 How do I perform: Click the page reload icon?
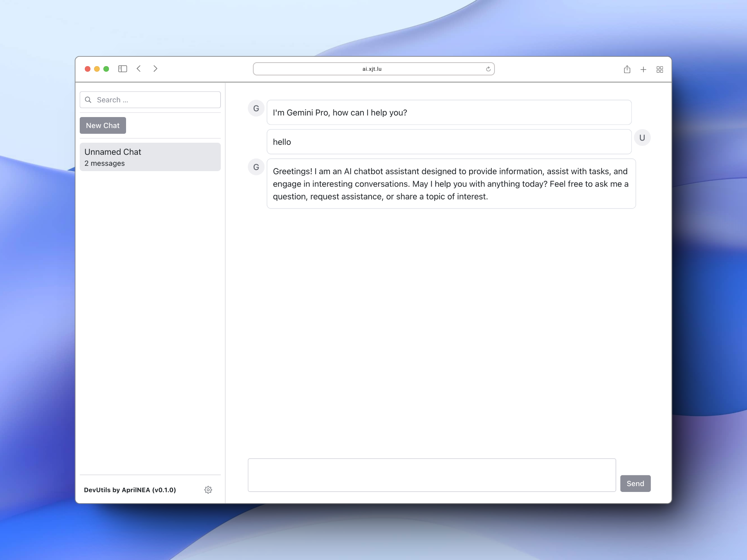pos(488,69)
